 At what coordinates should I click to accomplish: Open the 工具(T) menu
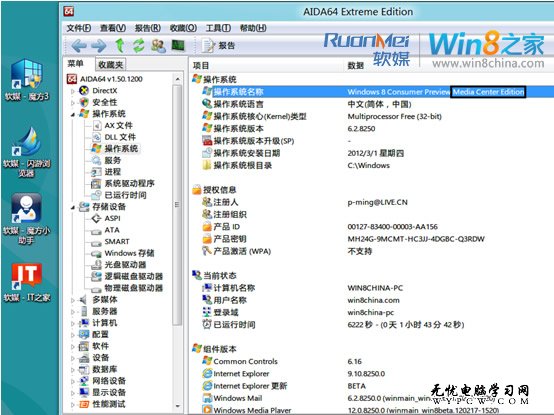coord(218,28)
